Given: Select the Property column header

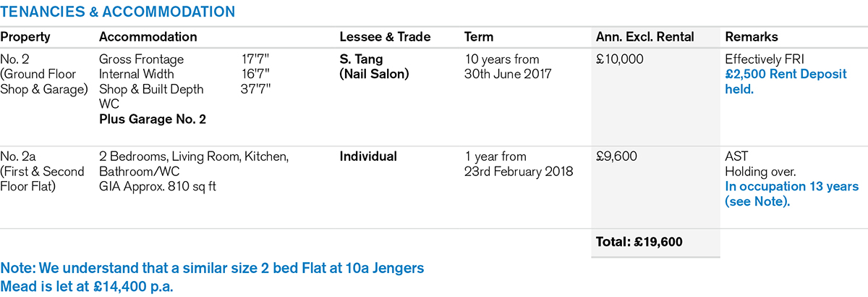Looking at the screenshot, I should tap(25, 37).
